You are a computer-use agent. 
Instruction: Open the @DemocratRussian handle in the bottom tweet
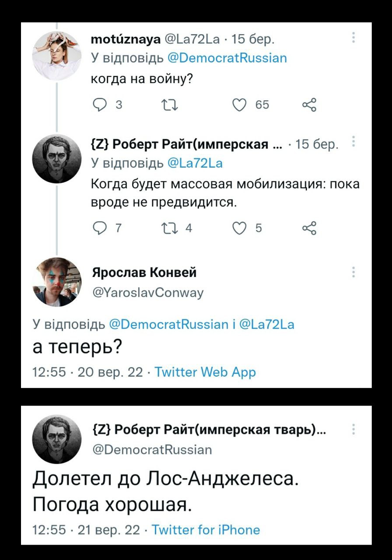(x=152, y=450)
